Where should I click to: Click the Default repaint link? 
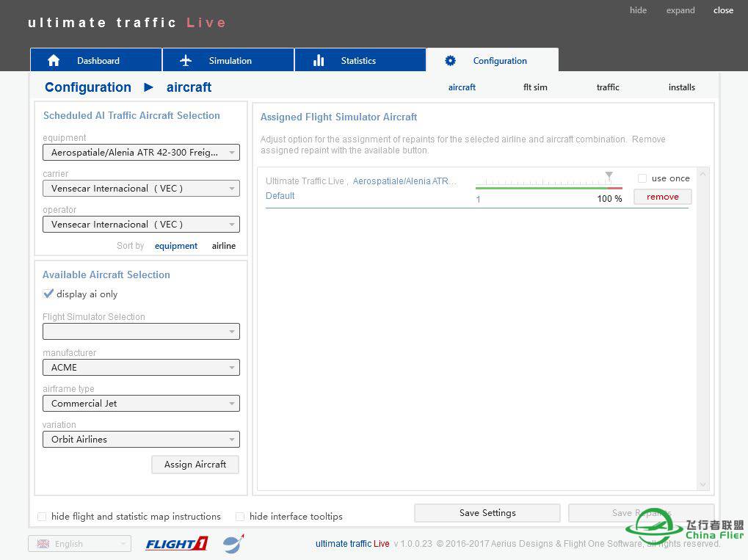[x=280, y=195]
